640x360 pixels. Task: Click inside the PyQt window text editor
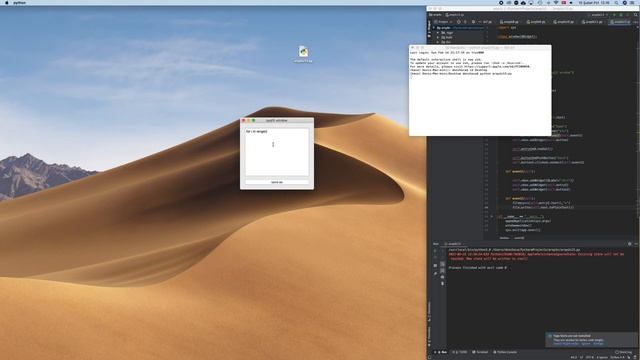(277, 152)
